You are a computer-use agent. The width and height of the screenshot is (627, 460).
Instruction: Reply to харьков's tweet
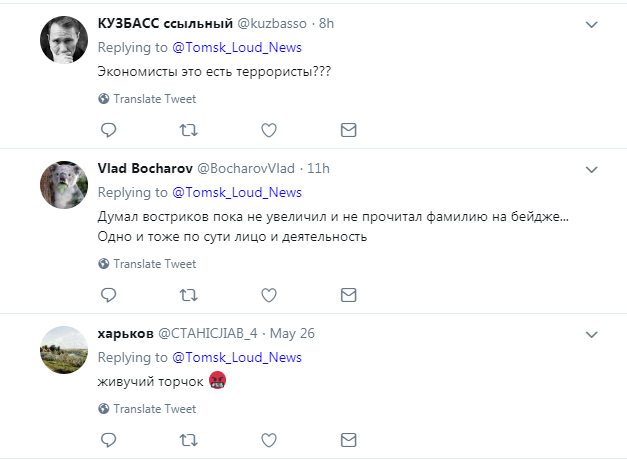coord(110,440)
